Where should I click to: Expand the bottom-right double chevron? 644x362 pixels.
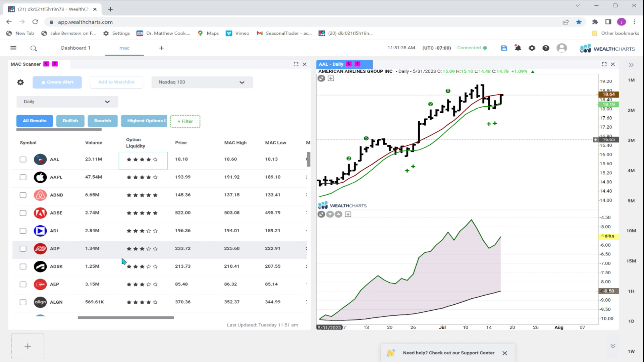(613, 346)
